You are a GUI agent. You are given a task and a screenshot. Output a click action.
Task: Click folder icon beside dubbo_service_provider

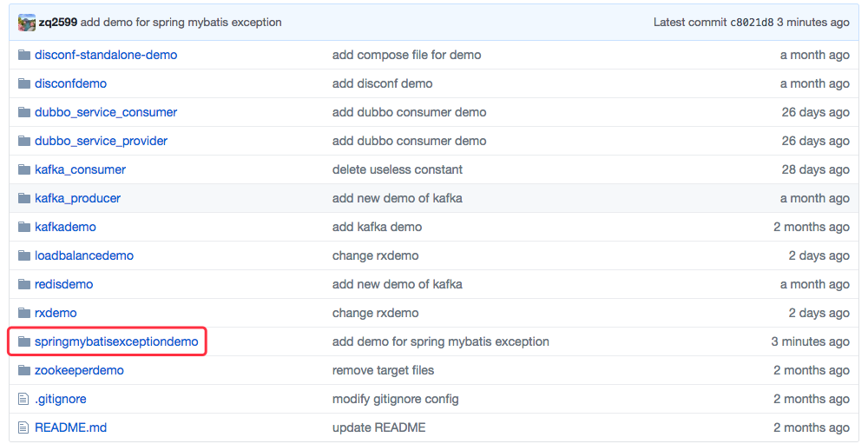tap(24, 141)
